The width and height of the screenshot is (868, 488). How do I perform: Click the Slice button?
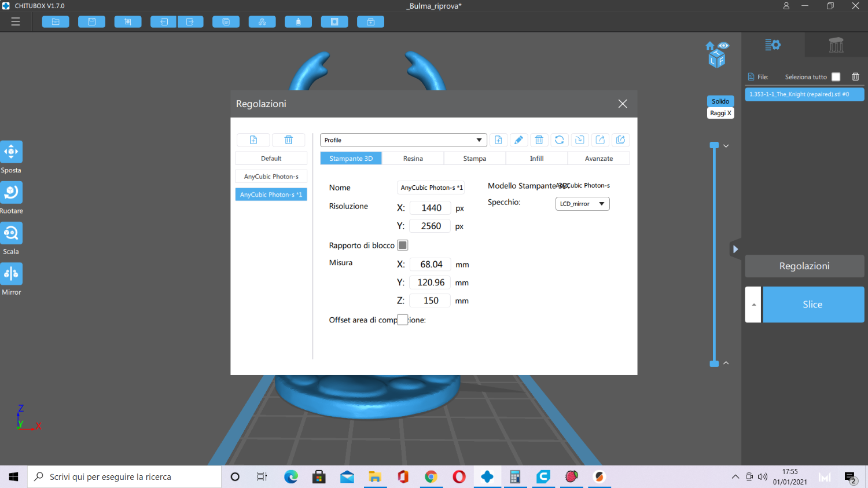tap(814, 304)
